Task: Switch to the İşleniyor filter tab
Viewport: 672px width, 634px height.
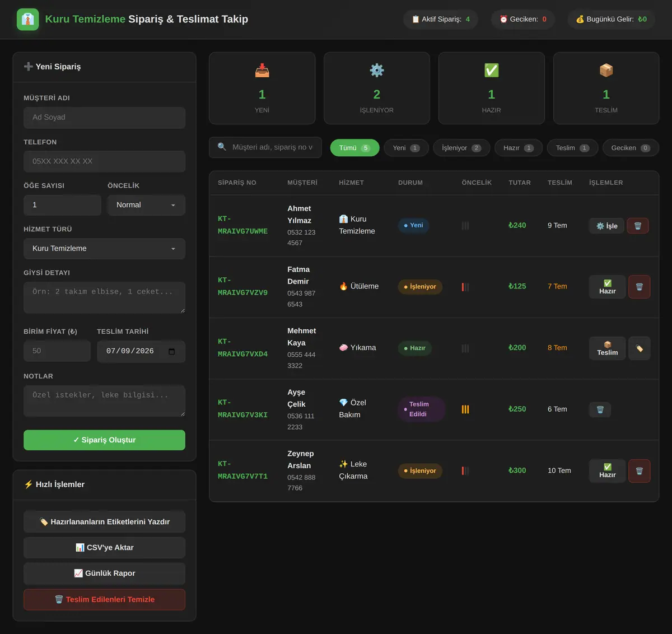Action: tap(461, 148)
